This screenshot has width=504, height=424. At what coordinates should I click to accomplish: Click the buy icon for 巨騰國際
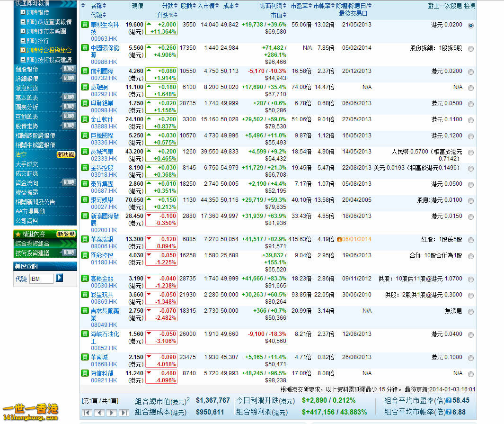[x=85, y=135]
